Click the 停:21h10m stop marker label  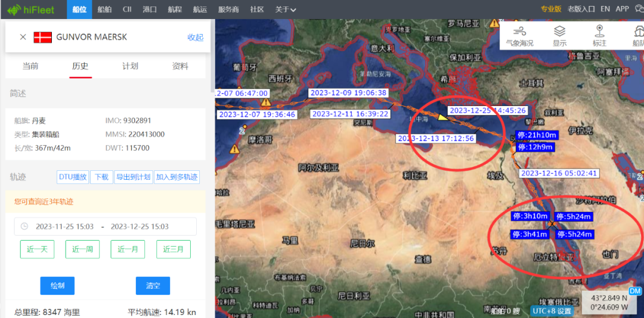[x=537, y=135]
